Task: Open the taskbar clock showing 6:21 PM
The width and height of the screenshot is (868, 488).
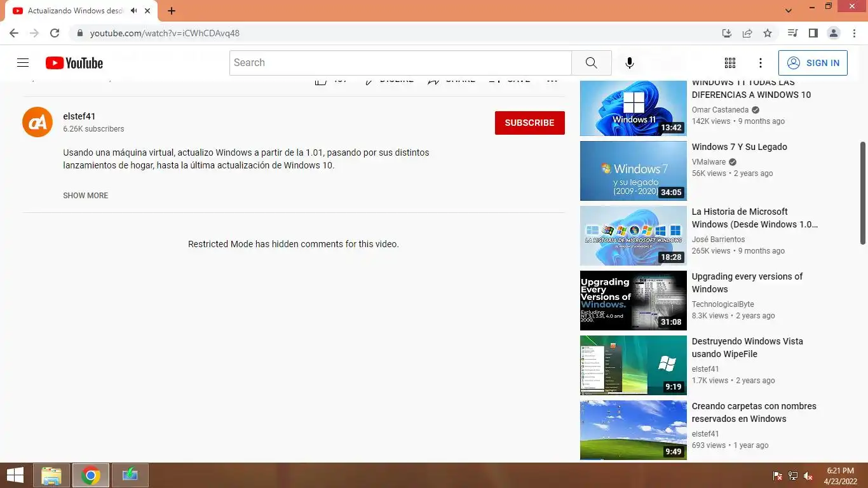Action: pos(840,475)
